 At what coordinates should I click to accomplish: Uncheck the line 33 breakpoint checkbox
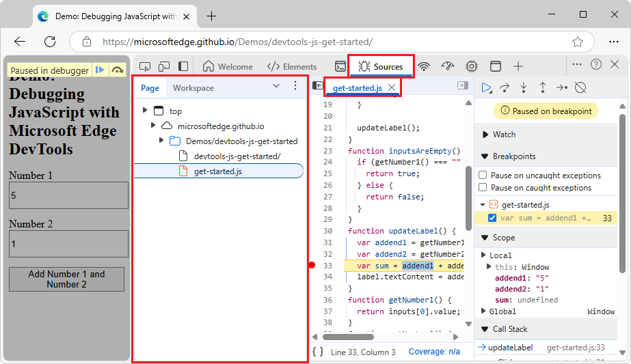492,218
